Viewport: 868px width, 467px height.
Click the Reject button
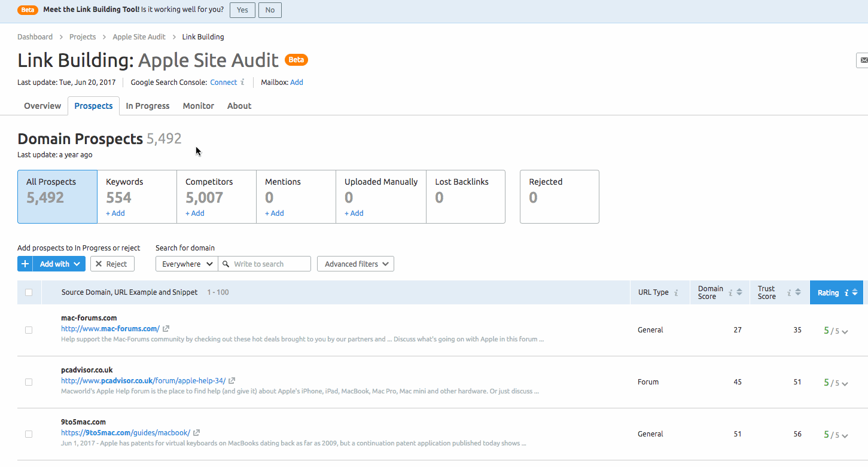112,263
